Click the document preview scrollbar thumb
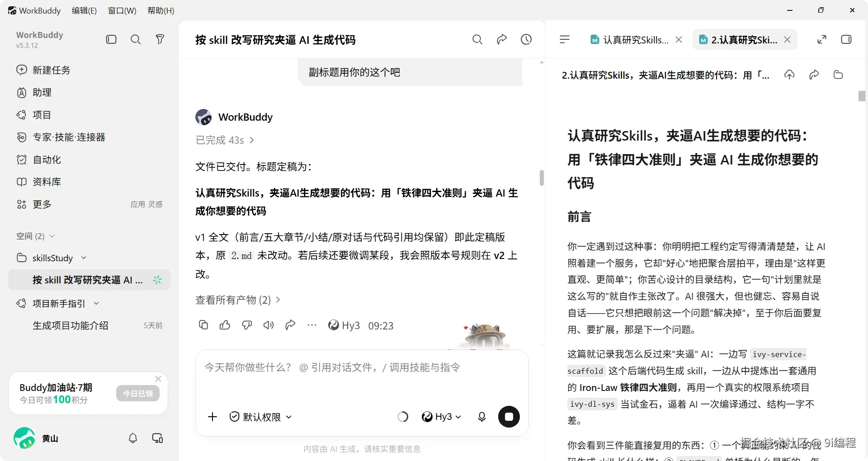868x461 pixels. [862, 96]
